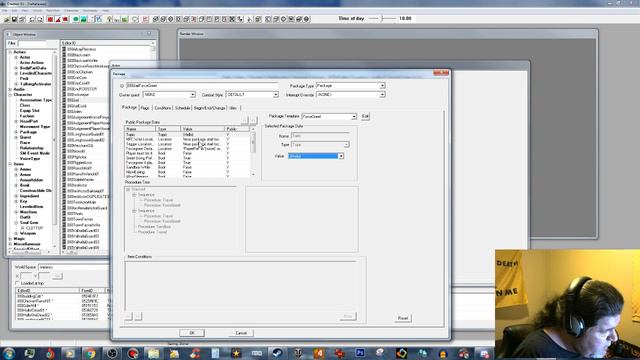Click the Public Package Data list scrollbar
Viewport: 640px width, 360px height.
(x=253, y=151)
